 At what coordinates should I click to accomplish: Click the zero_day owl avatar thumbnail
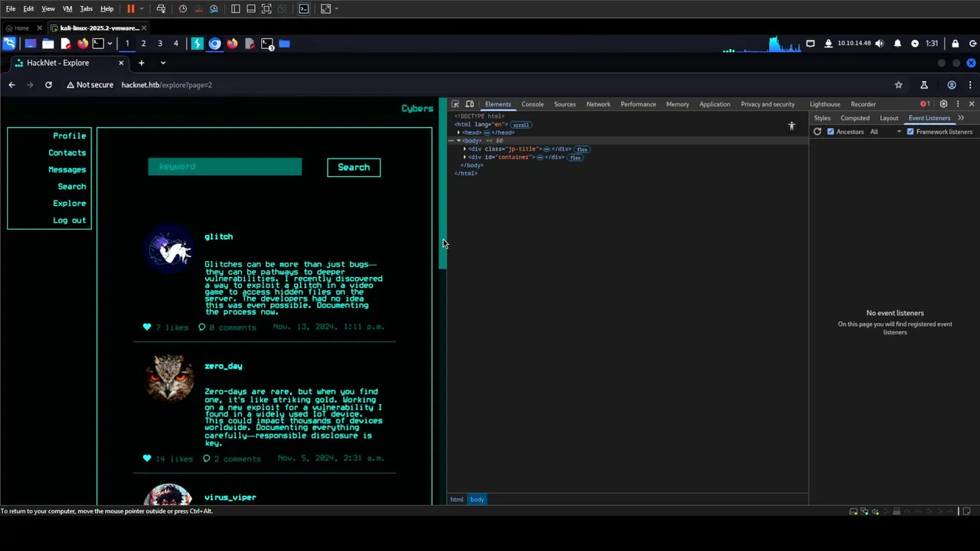[169, 377]
